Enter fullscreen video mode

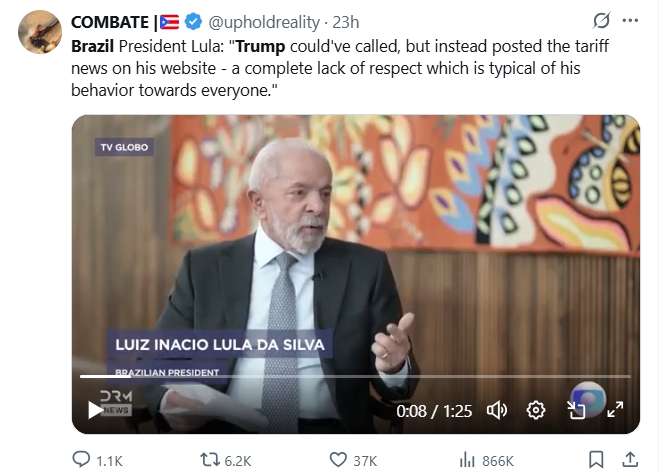tap(615, 410)
